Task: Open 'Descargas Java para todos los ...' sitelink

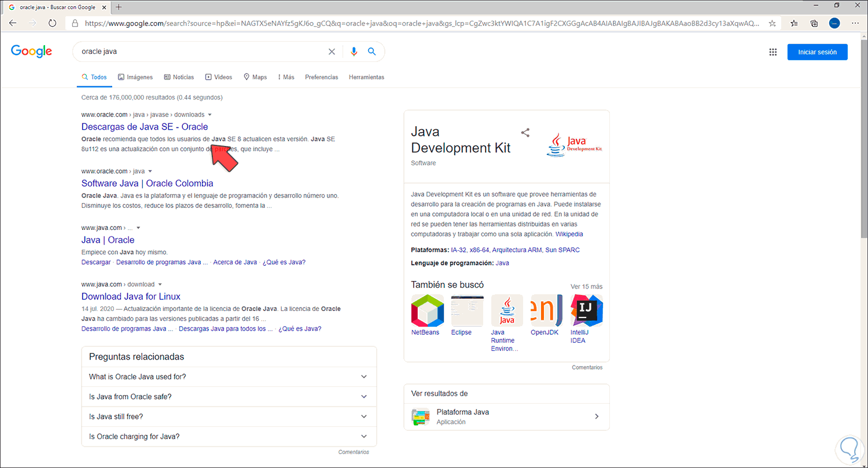Action: (226, 329)
